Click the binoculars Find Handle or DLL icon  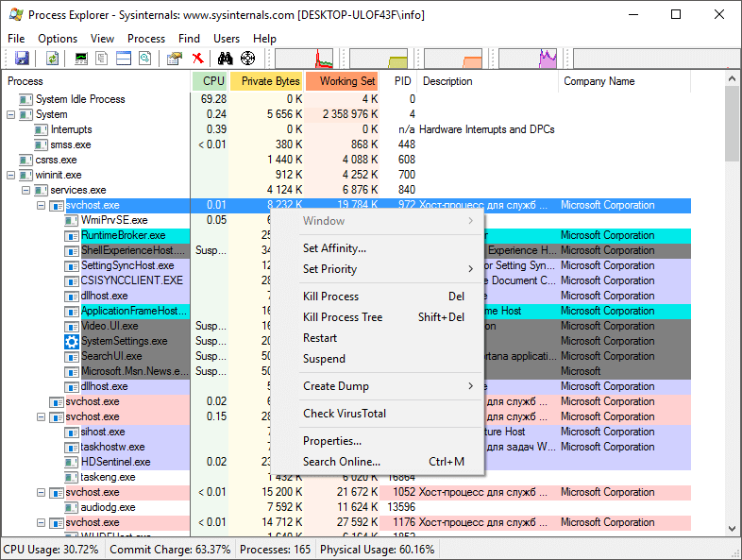pyautogui.click(x=226, y=59)
